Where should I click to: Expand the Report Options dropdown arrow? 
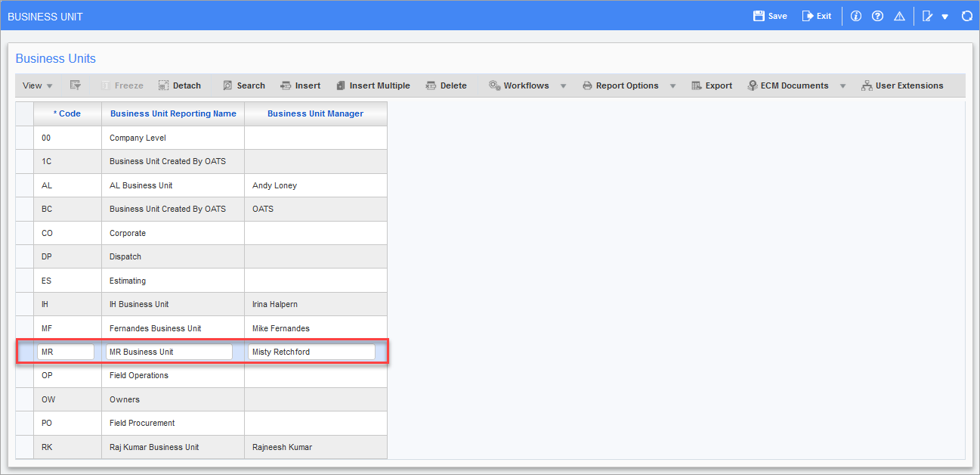(x=672, y=85)
